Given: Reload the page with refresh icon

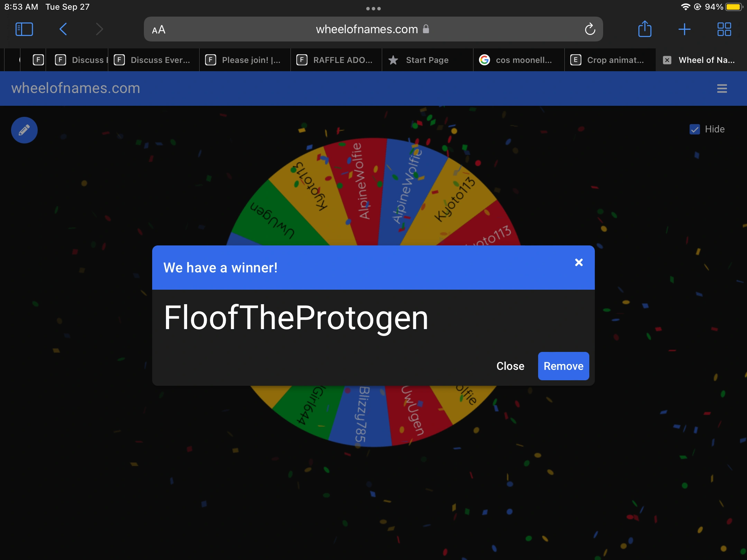Looking at the screenshot, I should (x=590, y=29).
